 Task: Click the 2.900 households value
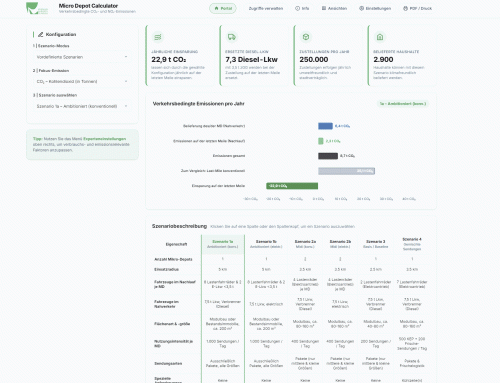[383, 60]
